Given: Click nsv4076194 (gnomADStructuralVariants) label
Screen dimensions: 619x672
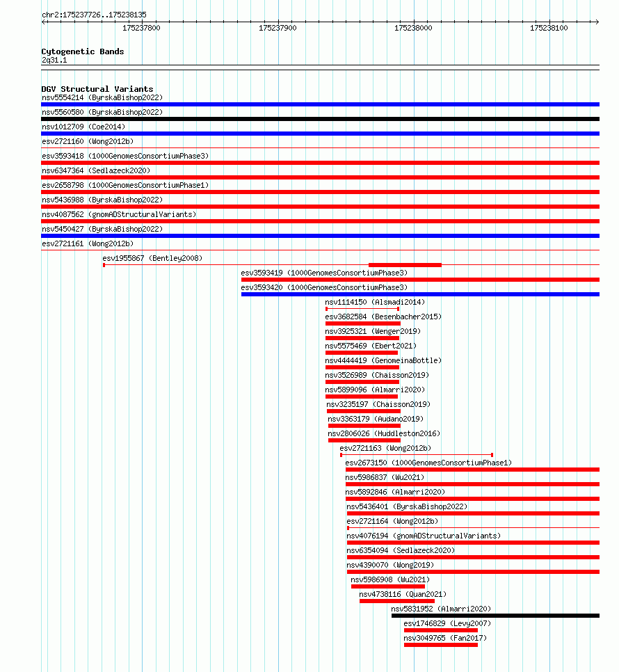Looking at the screenshot, I should pos(424,535).
